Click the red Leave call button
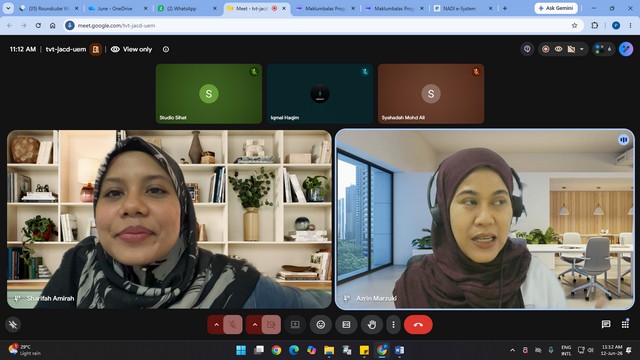The image size is (640, 360). click(418, 324)
